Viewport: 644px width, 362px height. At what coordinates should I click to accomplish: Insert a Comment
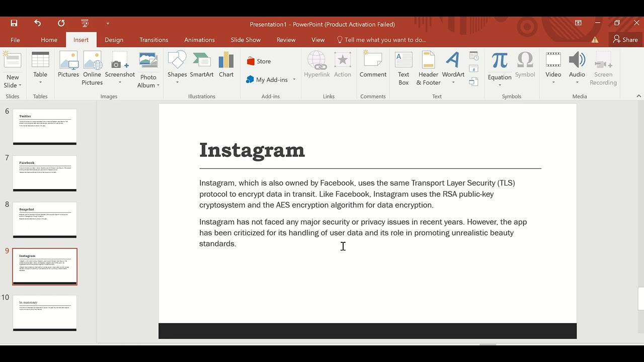(x=373, y=64)
